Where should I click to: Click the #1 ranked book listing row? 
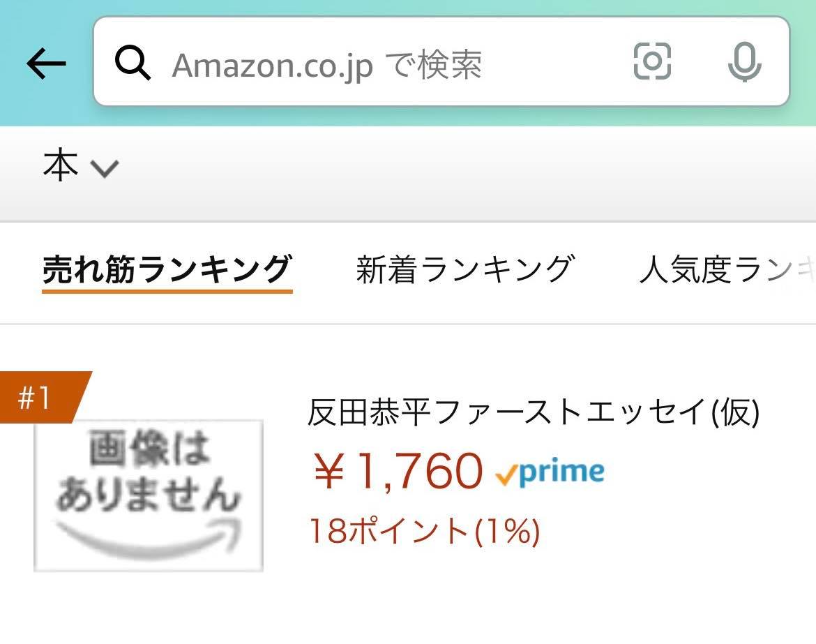click(408, 471)
